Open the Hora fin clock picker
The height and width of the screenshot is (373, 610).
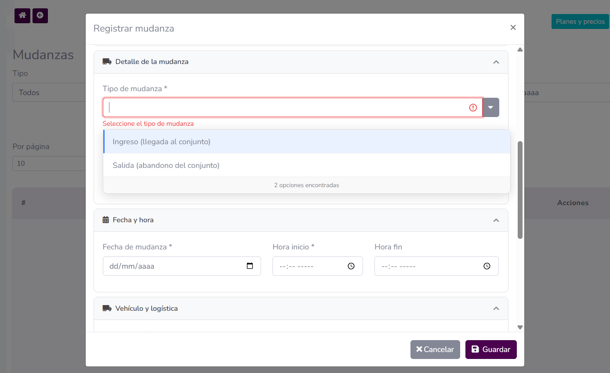click(487, 266)
